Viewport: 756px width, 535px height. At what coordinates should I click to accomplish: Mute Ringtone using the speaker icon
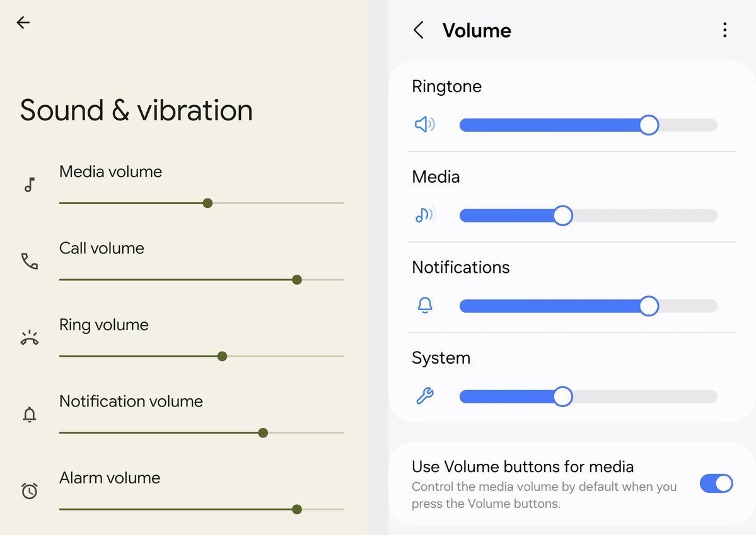pyautogui.click(x=425, y=124)
